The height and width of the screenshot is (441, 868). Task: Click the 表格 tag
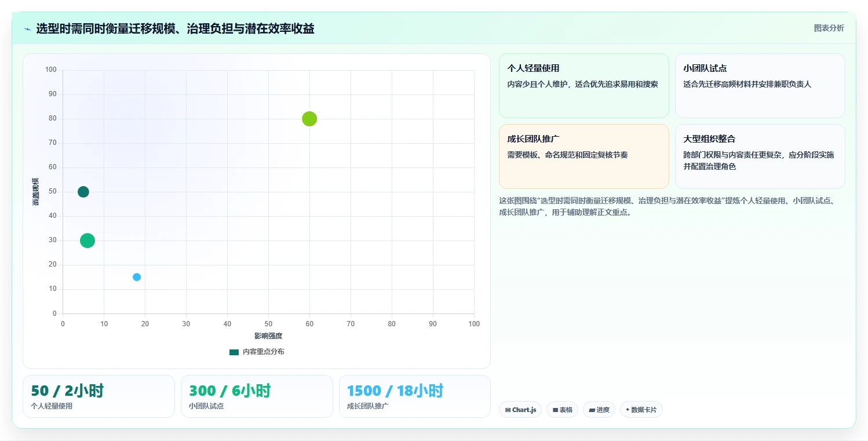click(x=562, y=410)
